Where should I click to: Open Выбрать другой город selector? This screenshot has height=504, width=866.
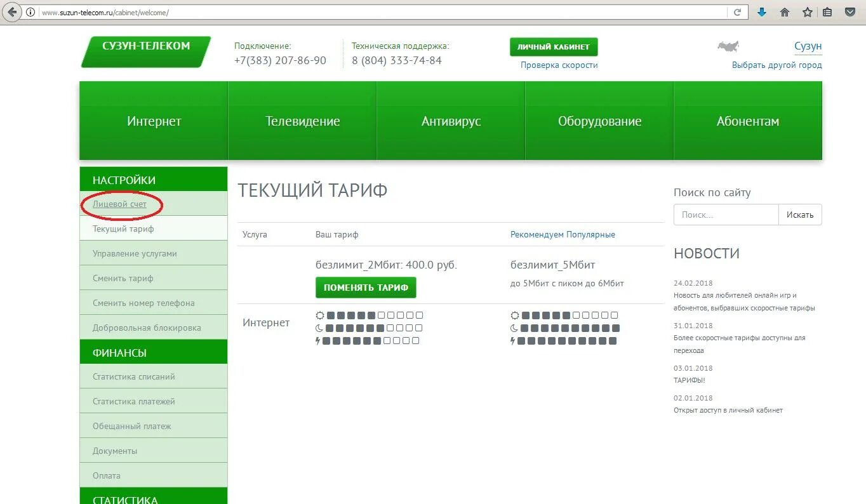click(776, 65)
